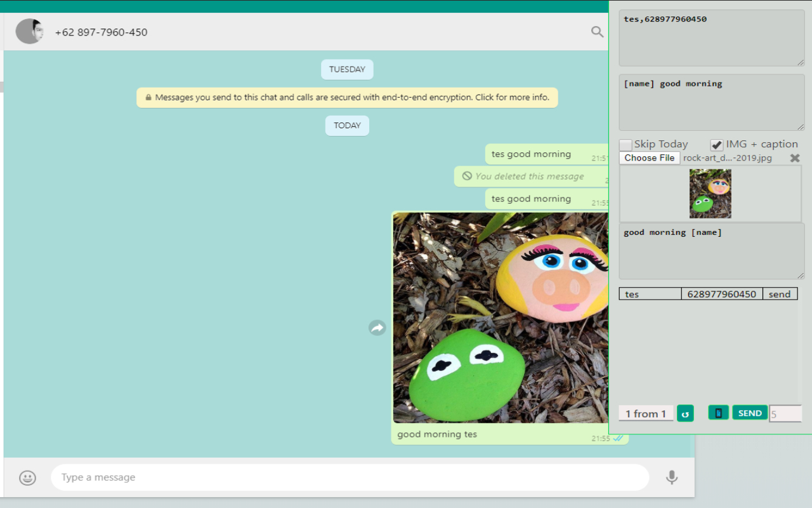Click the Choose File button

649,157
